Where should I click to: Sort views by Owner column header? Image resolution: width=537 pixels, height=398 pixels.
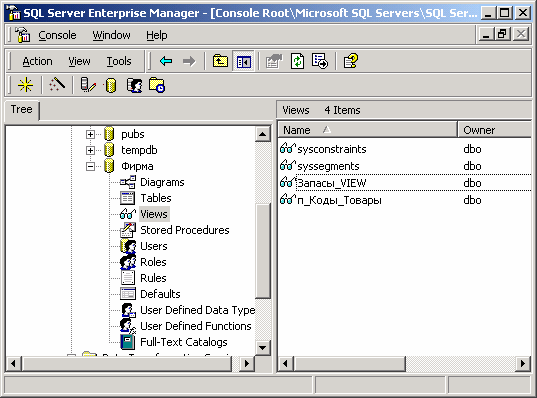click(495, 130)
